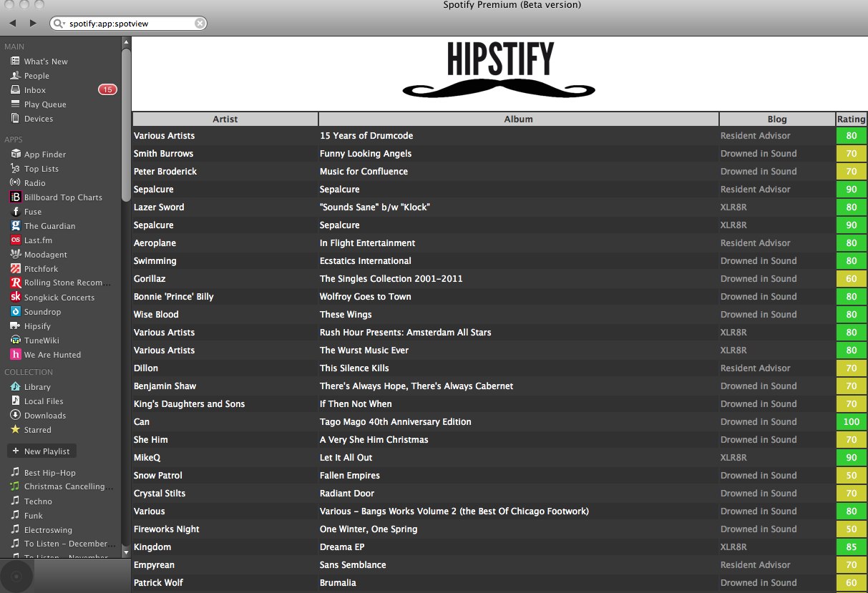The height and width of the screenshot is (593, 868).
Task: Select album Fallen Empires
Action: [x=350, y=476]
